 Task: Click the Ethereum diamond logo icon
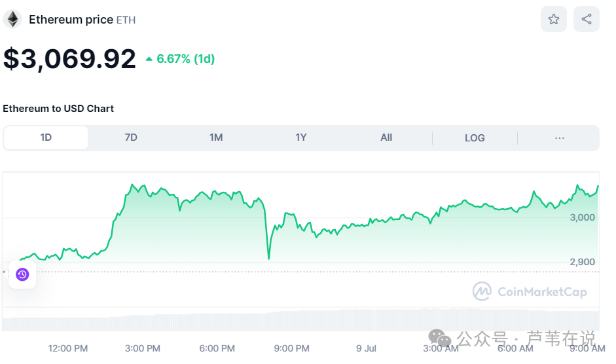[12, 19]
